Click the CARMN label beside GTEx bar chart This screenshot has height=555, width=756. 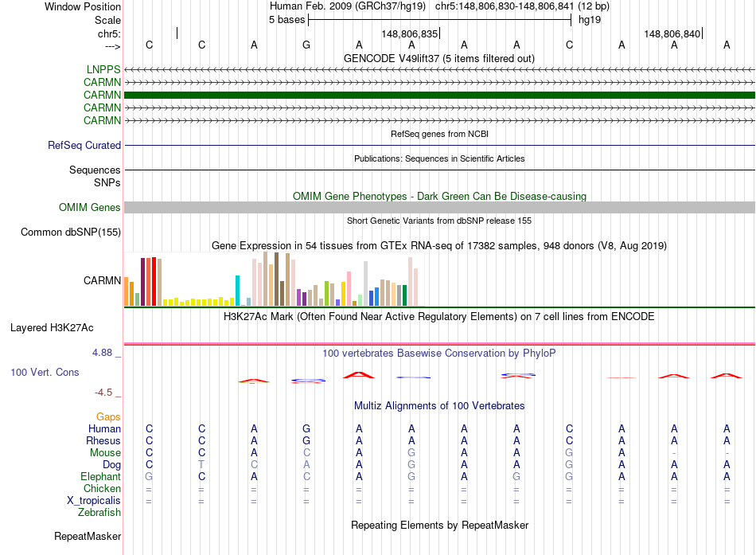click(102, 280)
